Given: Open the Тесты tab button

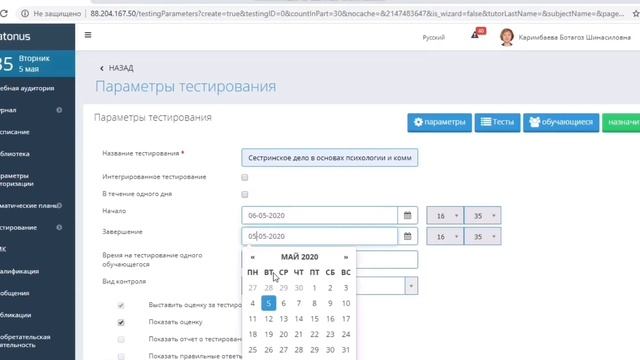Looking at the screenshot, I should [x=498, y=122].
